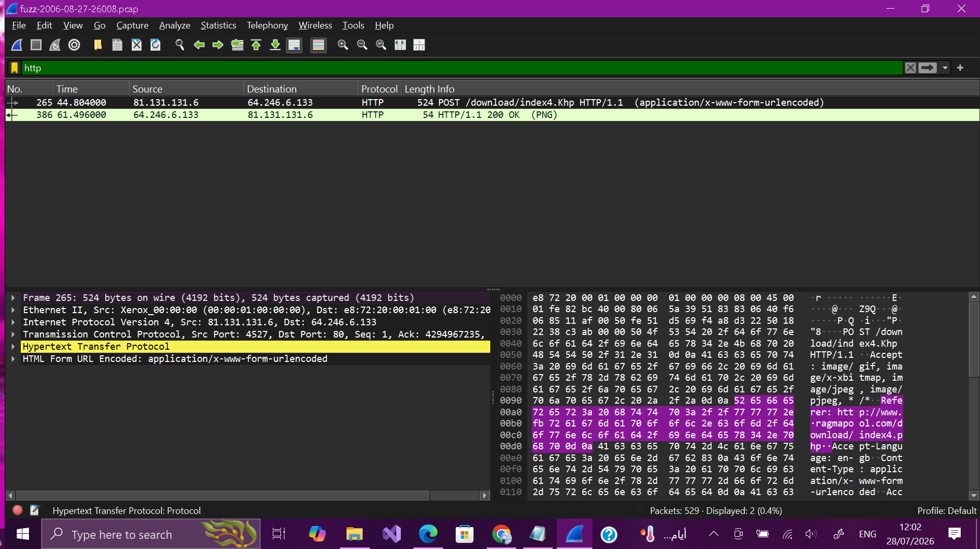980x549 pixels.
Task: Click Profile: Default in status bar
Action: point(946,511)
